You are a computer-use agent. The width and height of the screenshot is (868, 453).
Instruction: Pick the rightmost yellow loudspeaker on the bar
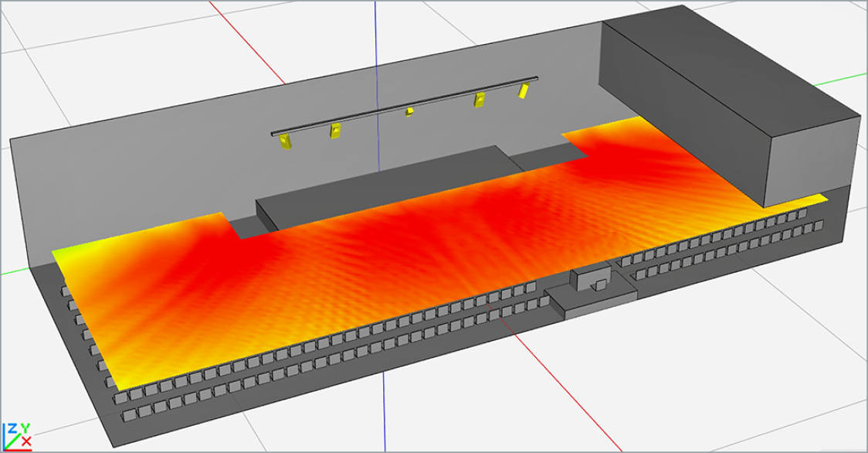pyautogui.click(x=524, y=91)
